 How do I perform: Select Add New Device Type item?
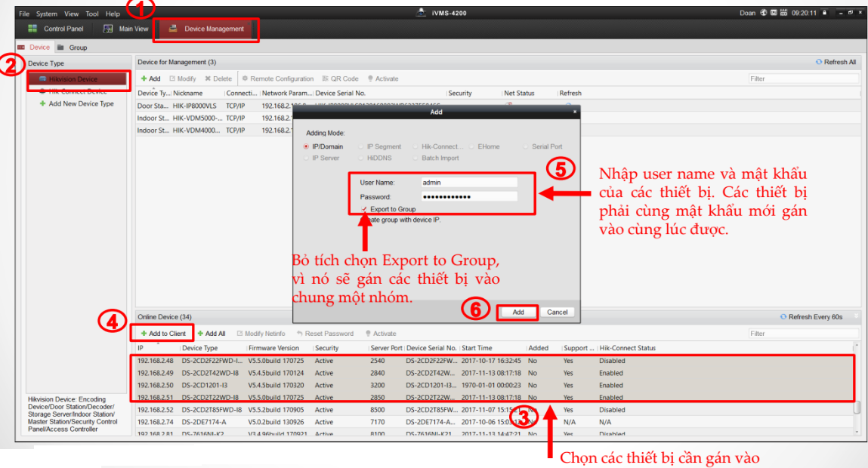[x=80, y=104]
